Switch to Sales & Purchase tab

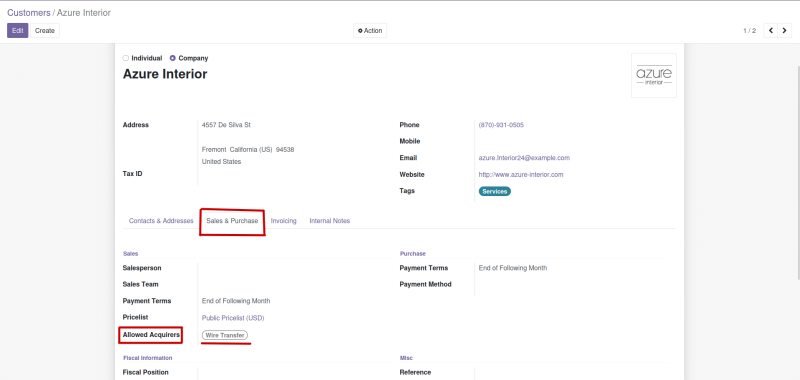pyautogui.click(x=232, y=221)
